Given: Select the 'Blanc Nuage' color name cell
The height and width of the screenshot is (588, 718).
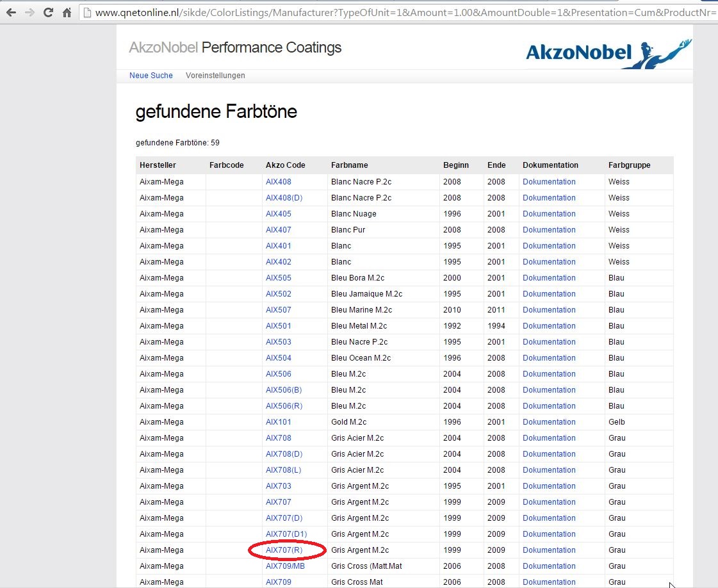Looking at the screenshot, I should click(x=354, y=214).
